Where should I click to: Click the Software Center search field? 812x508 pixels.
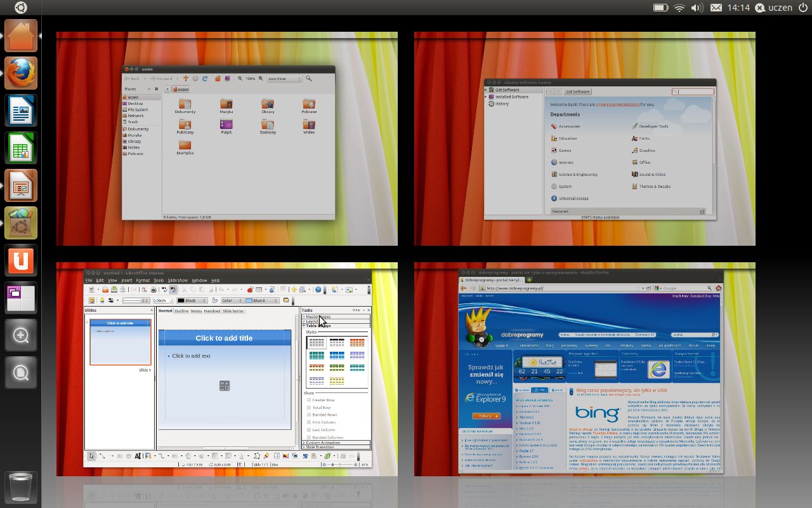(x=693, y=91)
